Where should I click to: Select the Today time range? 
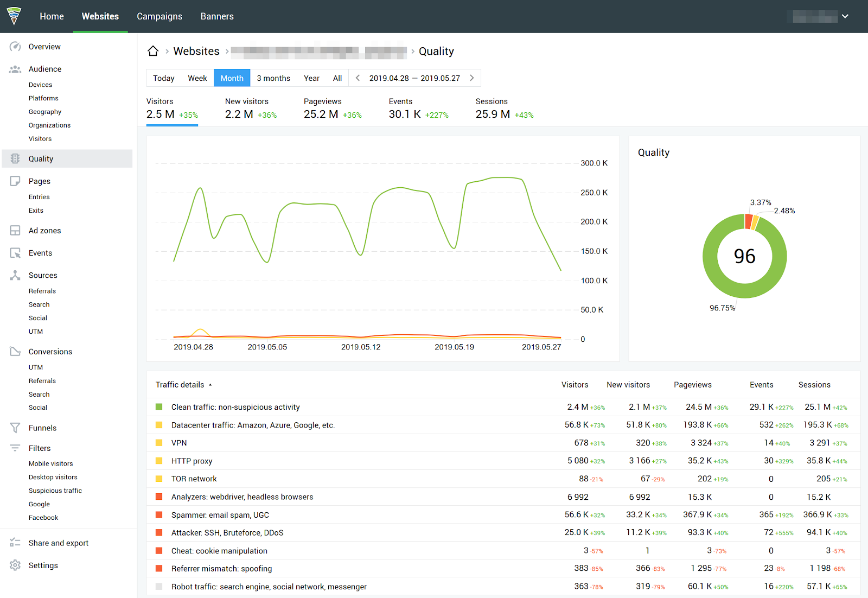(164, 78)
